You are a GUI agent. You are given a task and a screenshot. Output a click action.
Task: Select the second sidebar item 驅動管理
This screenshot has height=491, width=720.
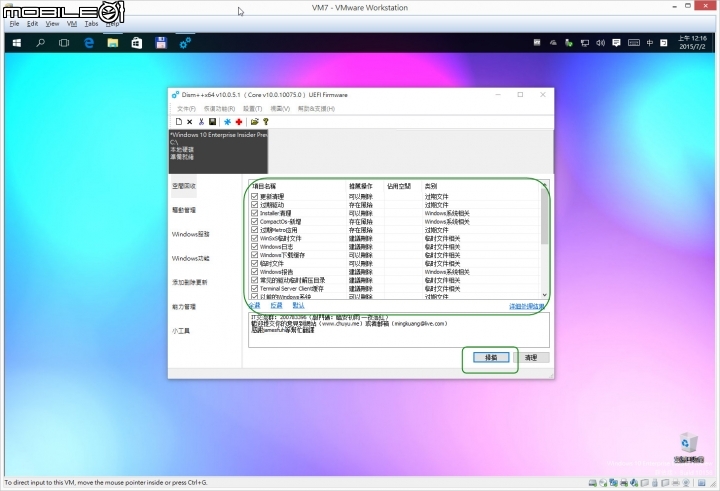tap(184, 210)
